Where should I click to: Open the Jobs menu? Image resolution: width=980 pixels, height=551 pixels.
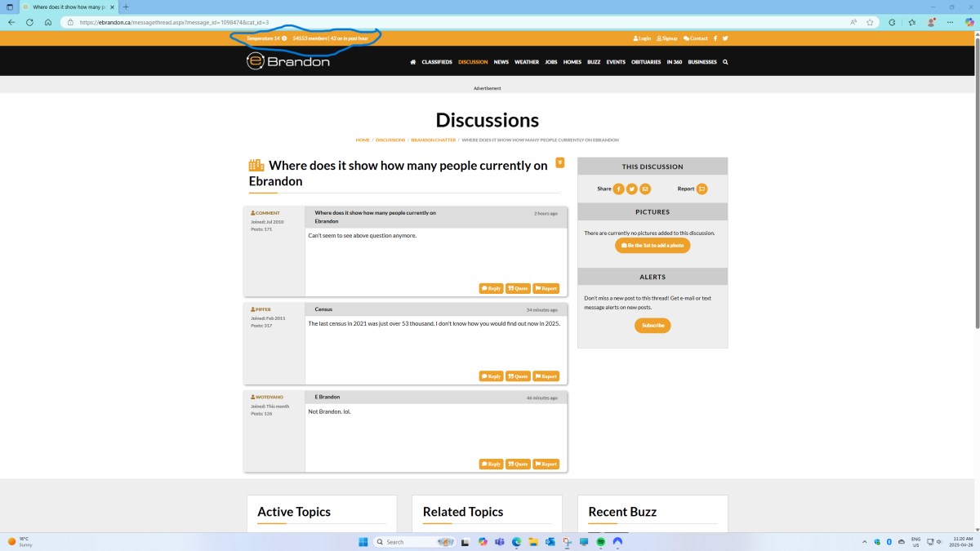[551, 62]
